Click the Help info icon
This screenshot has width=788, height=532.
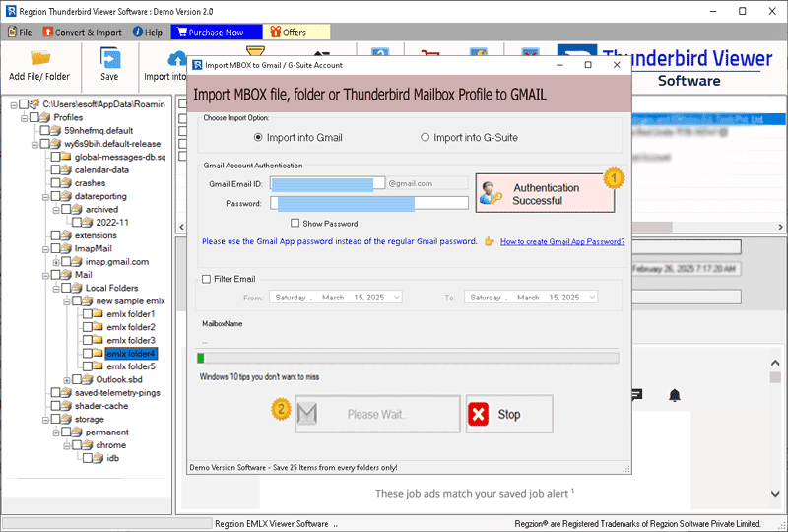point(137,32)
